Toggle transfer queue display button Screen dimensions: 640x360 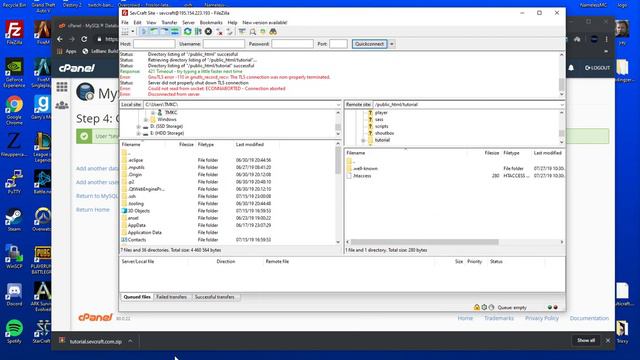175,32
